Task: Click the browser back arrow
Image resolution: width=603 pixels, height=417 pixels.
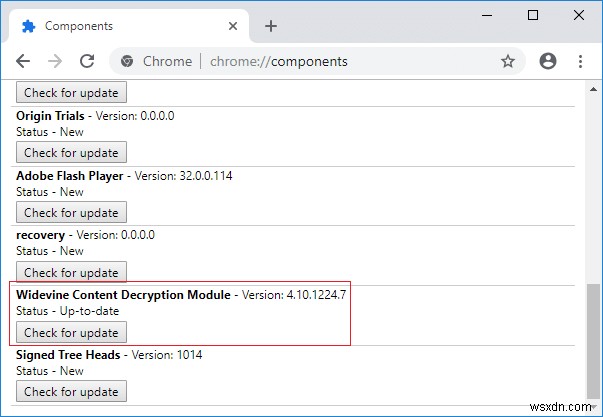Action: coord(23,61)
